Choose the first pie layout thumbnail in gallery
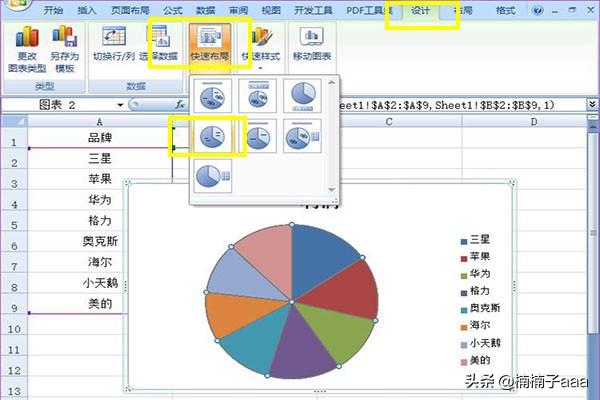 (213, 96)
